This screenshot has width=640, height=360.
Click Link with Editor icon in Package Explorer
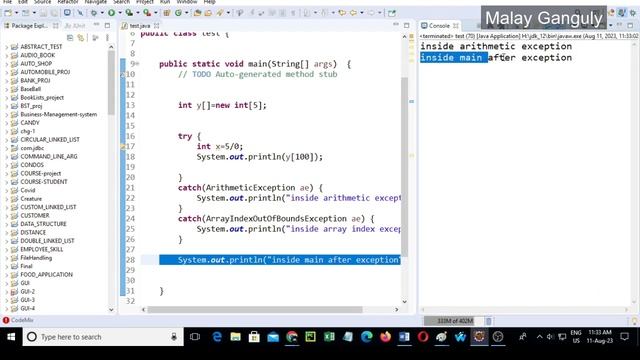pos(81,38)
